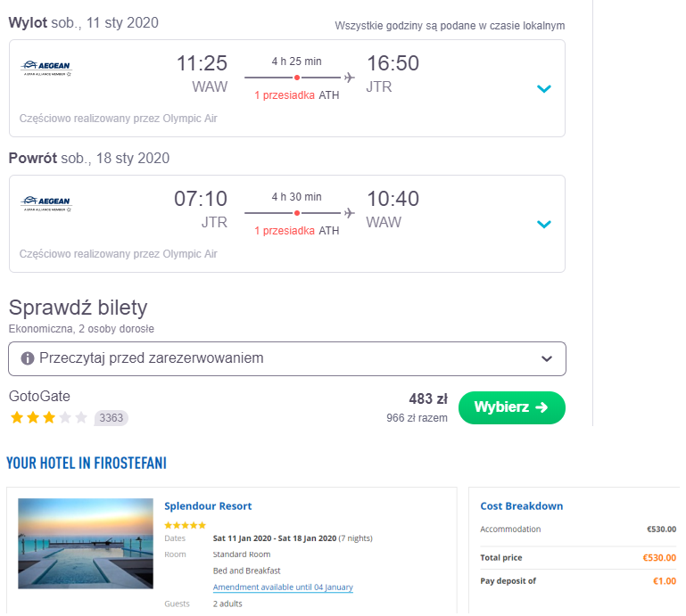Click the plane icon on the return flight route
686x616 pixels.
pyautogui.click(x=349, y=213)
